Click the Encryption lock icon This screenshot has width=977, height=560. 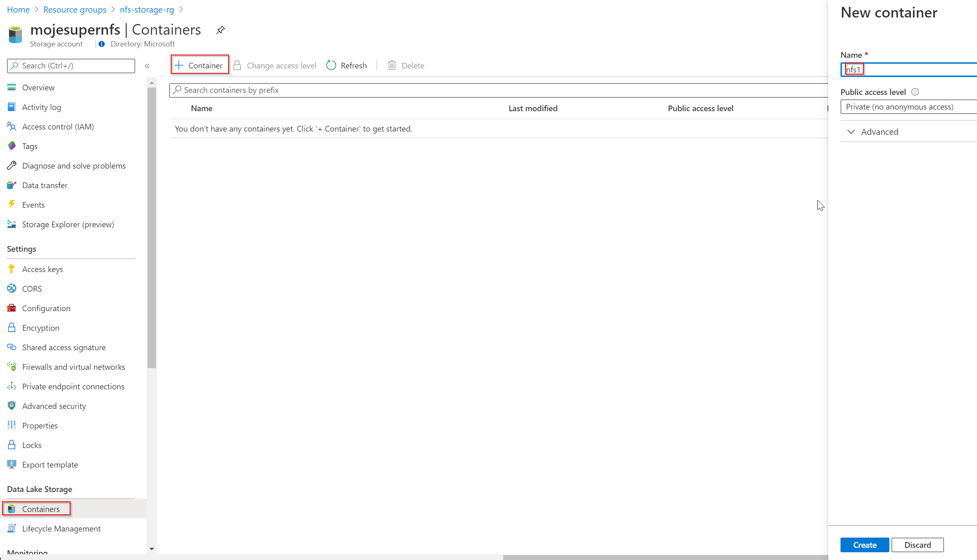point(11,327)
